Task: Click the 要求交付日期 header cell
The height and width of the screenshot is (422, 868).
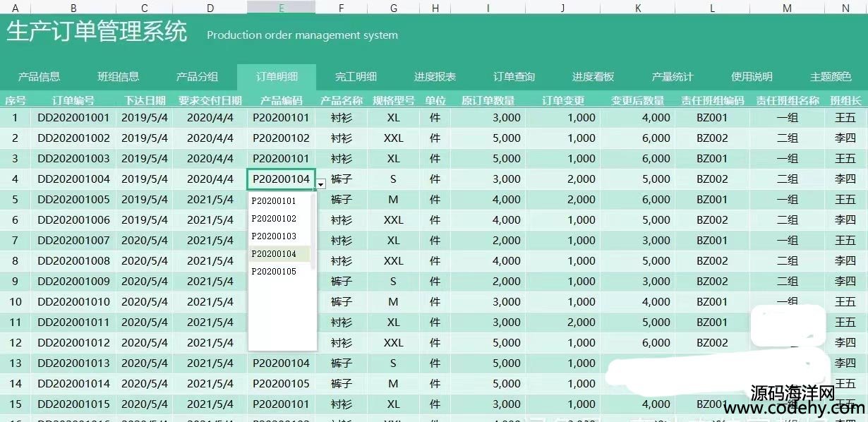Action: [x=210, y=101]
